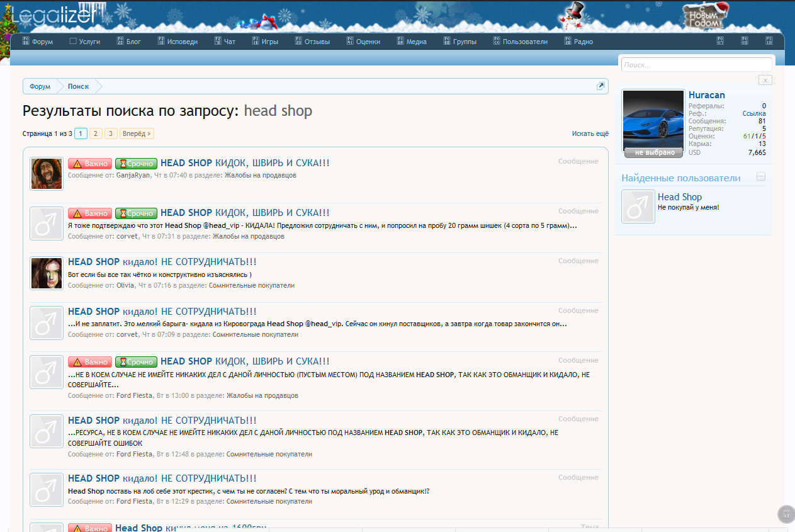This screenshot has width=795, height=532.
Task: Open the Группы navigation item
Action: (x=460, y=42)
